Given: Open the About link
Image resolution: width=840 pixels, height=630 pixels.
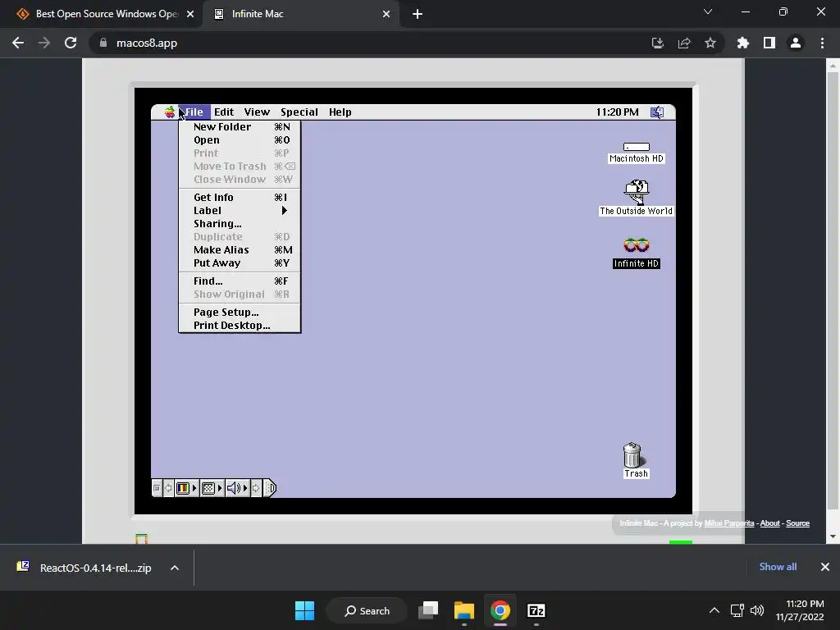Looking at the screenshot, I should (x=769, y=523).
